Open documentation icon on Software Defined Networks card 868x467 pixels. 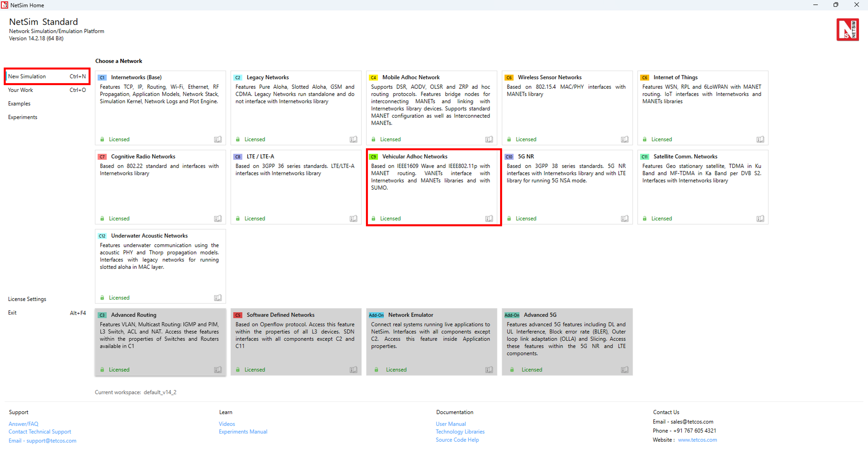coord(353,370)
